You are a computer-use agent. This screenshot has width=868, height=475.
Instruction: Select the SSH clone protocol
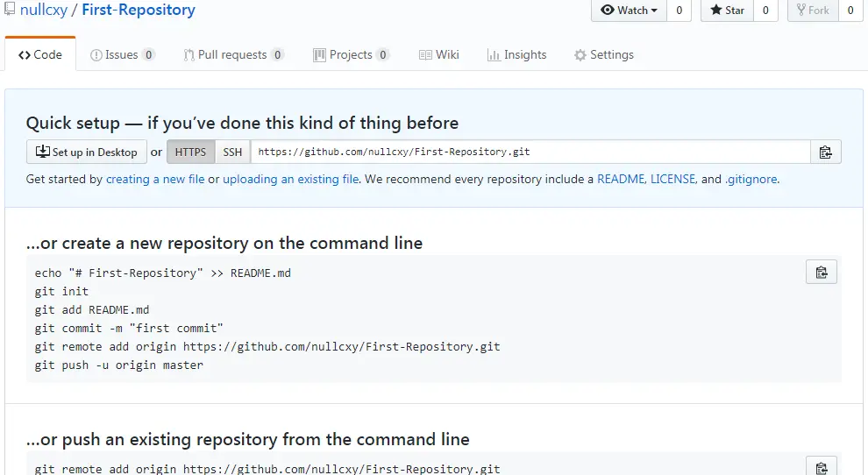232,152
